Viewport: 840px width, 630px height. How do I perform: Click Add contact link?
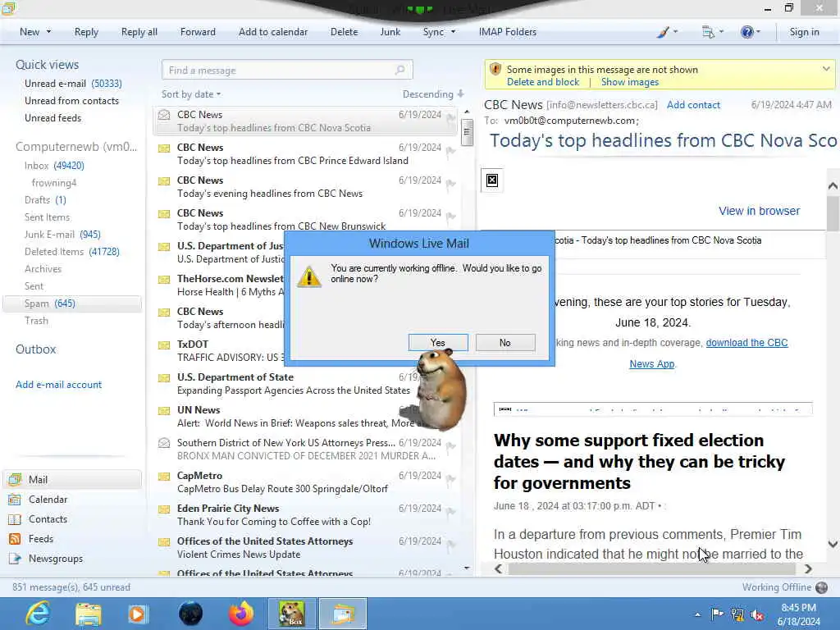pos(693,105)
